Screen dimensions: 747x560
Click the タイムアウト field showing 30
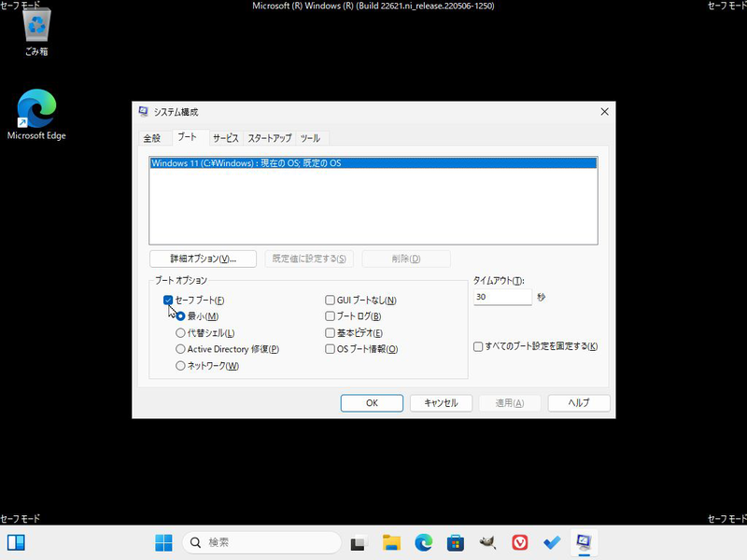click(502, 297)
